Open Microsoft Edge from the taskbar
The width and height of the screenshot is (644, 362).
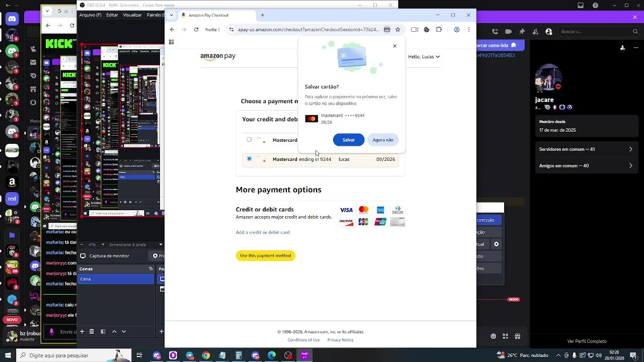pos(272,355)
